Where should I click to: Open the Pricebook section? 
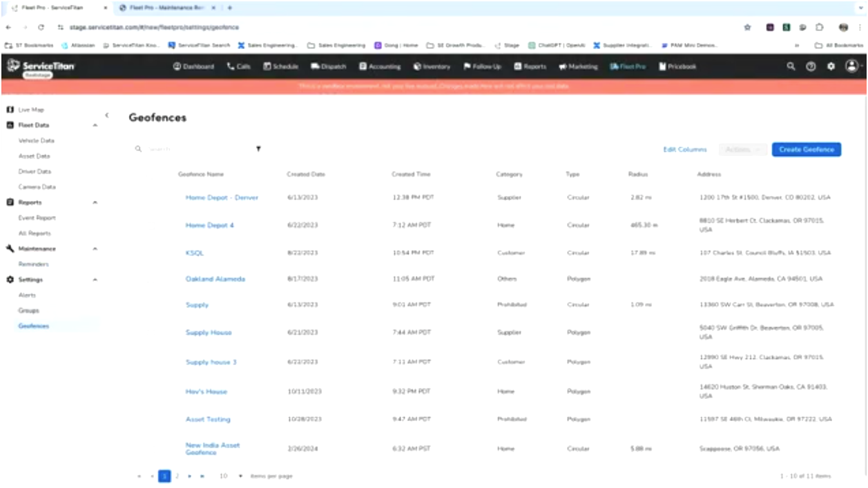point(677,67)
